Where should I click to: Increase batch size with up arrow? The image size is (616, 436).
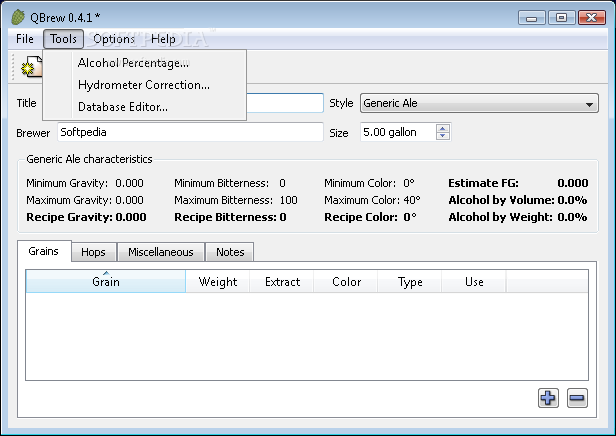[443, 128]
